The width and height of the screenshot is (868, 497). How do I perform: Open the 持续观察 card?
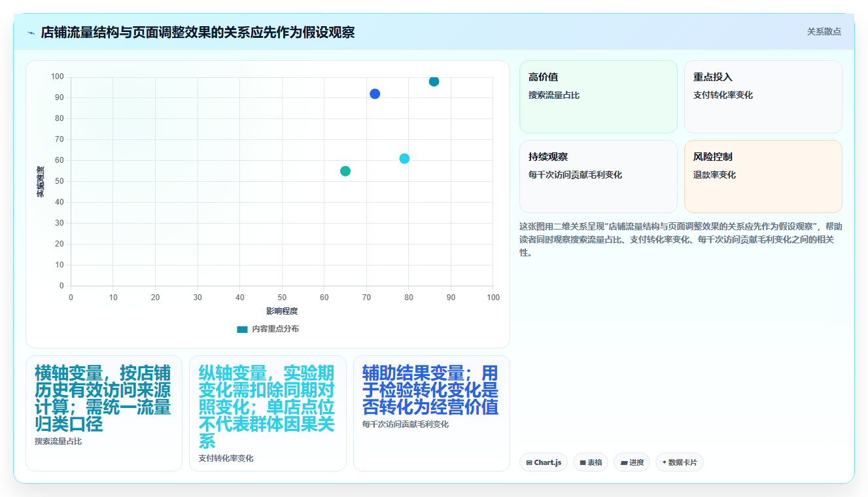pyautogui.click(x=598, y=177)
